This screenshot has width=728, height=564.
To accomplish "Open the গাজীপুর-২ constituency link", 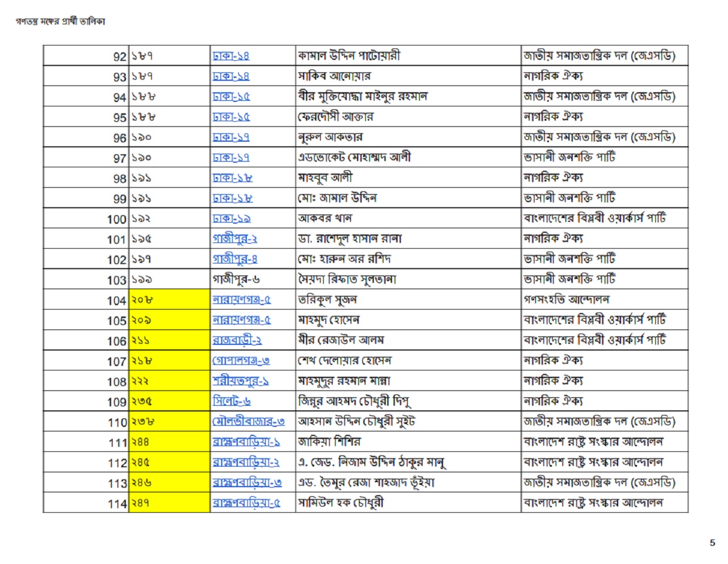I will tap(234, 239).
